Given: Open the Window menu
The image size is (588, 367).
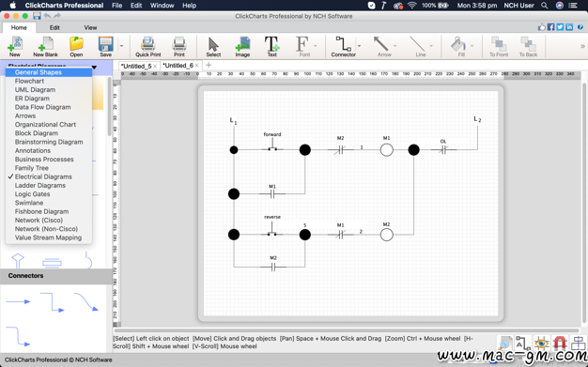Looking at the screenshot, I should 162,6.
